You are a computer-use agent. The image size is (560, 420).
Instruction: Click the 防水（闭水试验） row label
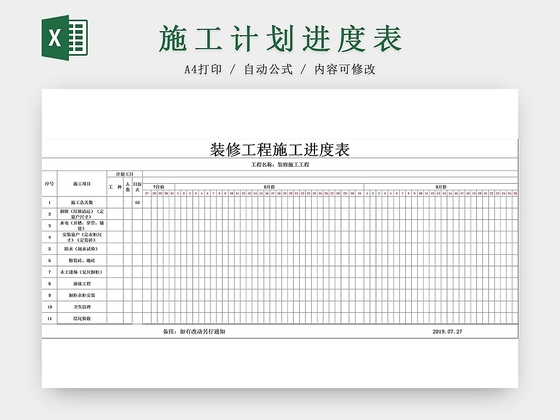[82, 249]
